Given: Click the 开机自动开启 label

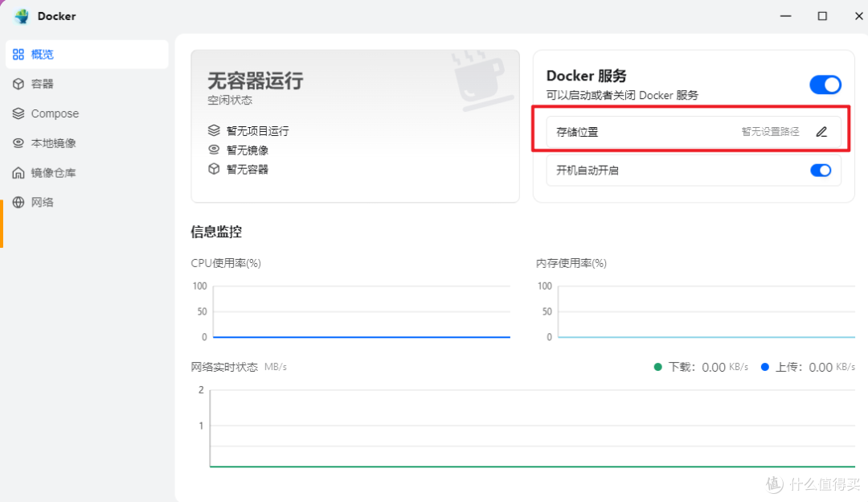Looking at the screenshot, I should [588, 170].
